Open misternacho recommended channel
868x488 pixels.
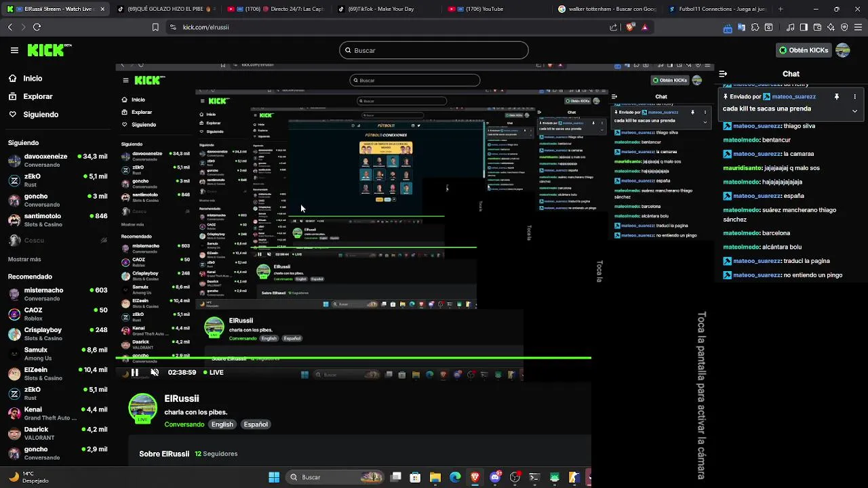[x=58, y=294]
